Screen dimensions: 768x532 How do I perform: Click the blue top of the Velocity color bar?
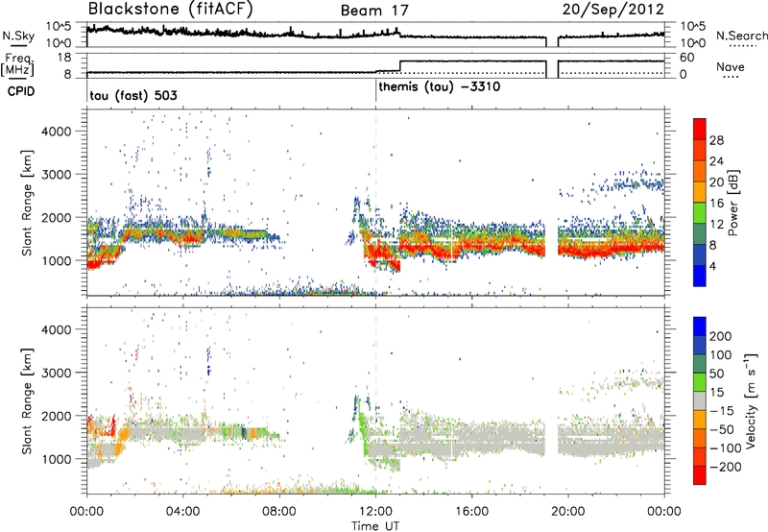pyautogui.click(x=700, y=326)
